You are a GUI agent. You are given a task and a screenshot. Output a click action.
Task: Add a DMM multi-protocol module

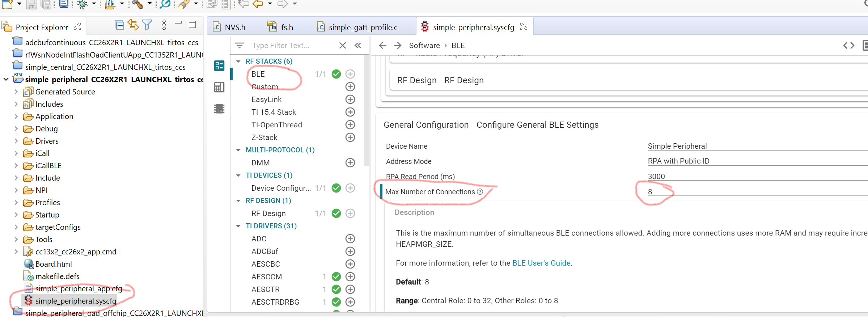click(x=350, y=163)
